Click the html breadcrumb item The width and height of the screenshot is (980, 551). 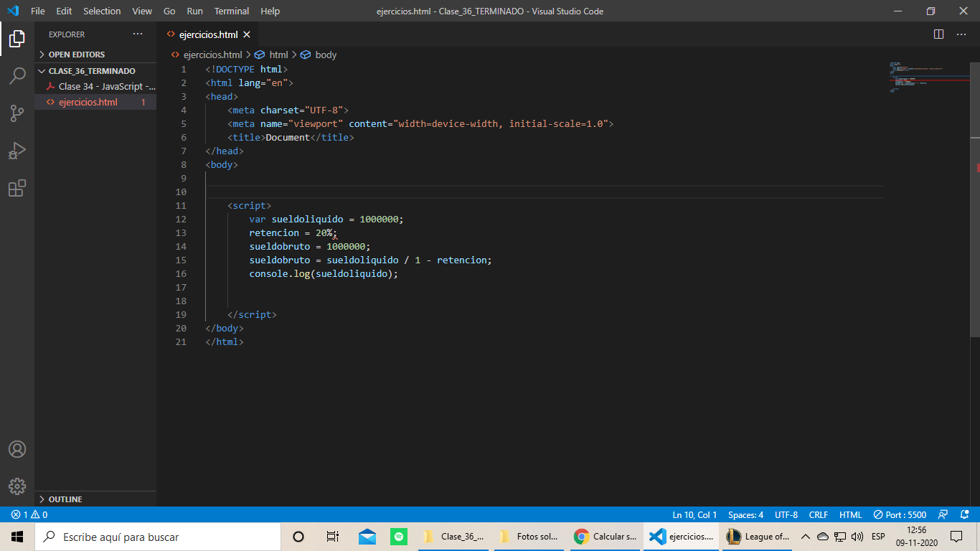coord(278,55)
